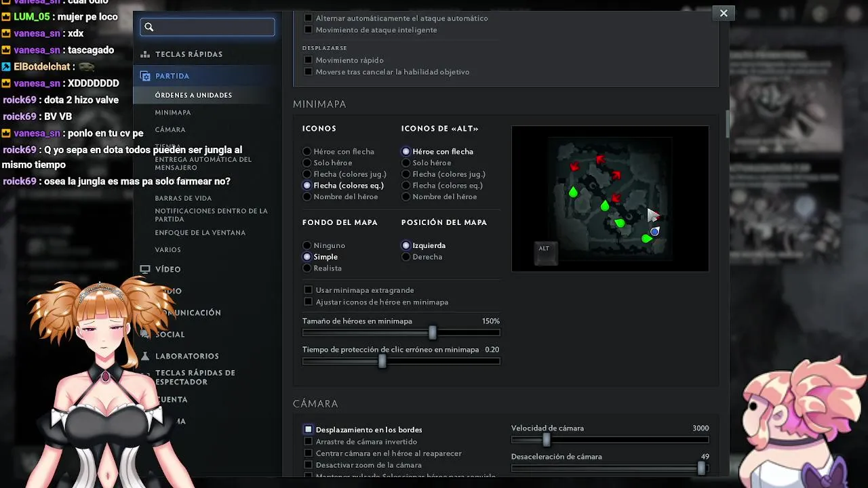Jump to Varios subsection
The height and width of the screenshot is (488, 868).
pyautogui.click(x=167, y=249)
